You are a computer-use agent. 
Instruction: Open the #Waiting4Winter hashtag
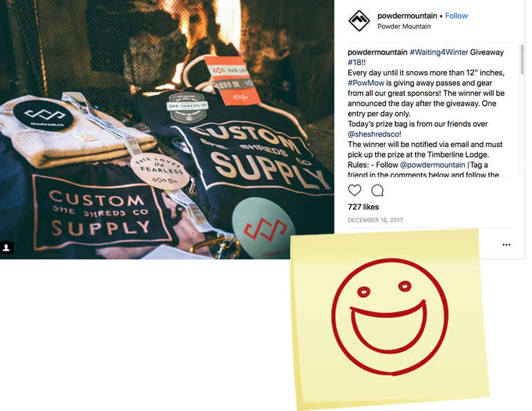[439, 52]
